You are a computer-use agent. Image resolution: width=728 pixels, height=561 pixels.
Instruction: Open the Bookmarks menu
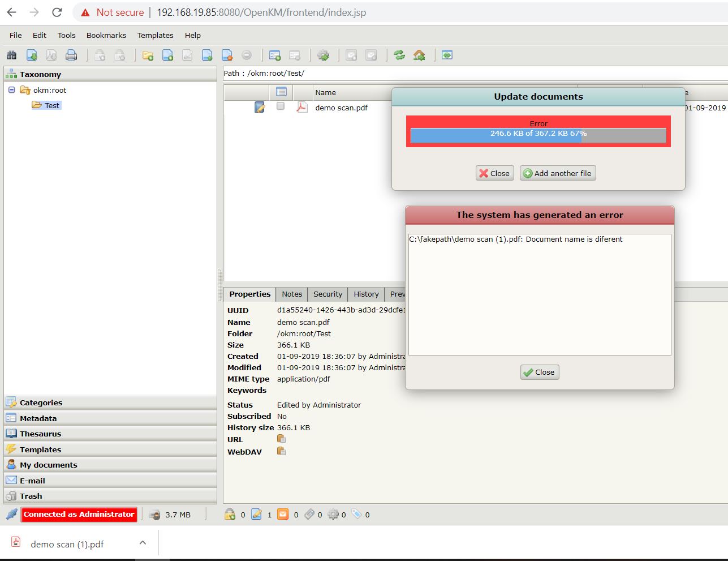click(106, 35)
